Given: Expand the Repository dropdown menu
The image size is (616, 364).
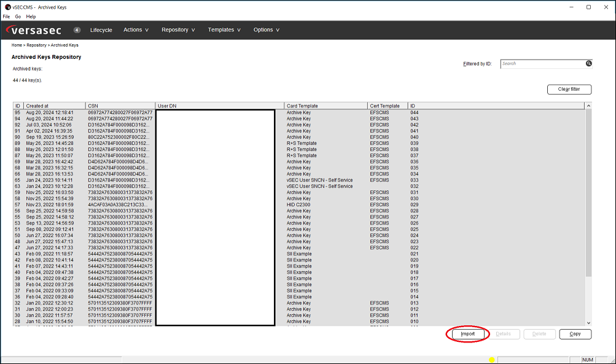Looking at the screenshot, I should pyautogui.click(x=178, y=30).
